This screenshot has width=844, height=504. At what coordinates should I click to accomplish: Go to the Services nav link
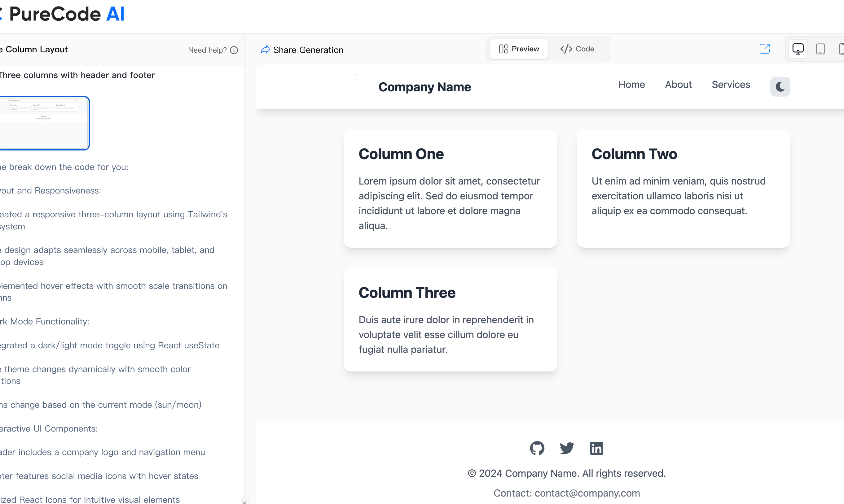pos(731,85)
